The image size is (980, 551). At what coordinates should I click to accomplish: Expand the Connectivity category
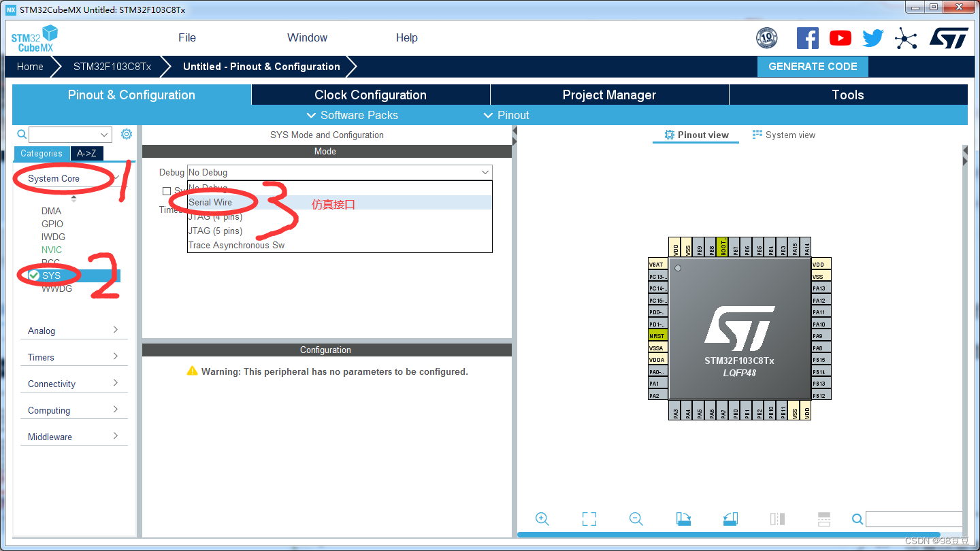74,384
